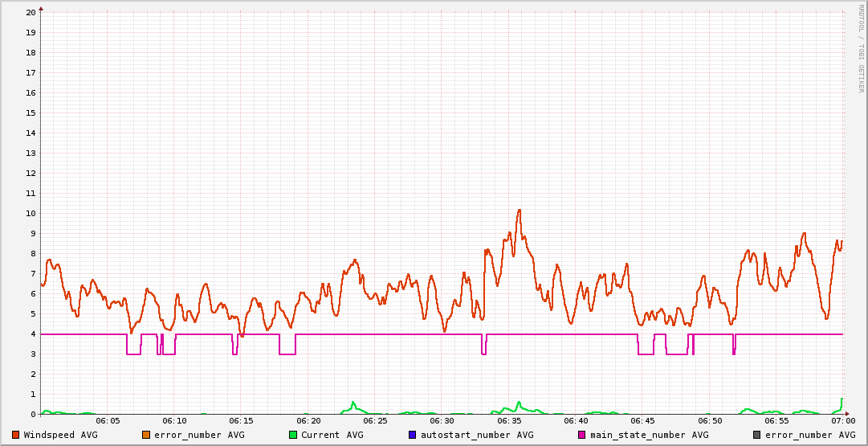Click the highest Windspeed peak near 06:35

(520, 211)
